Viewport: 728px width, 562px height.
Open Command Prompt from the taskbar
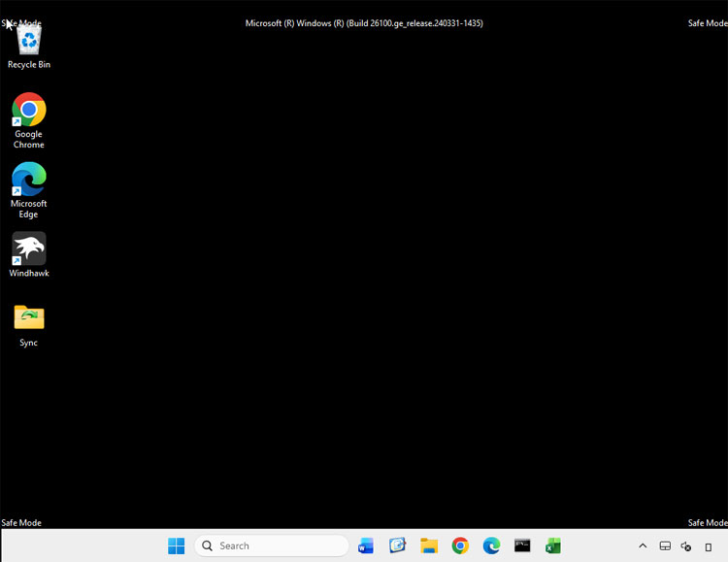click(522, 545)
